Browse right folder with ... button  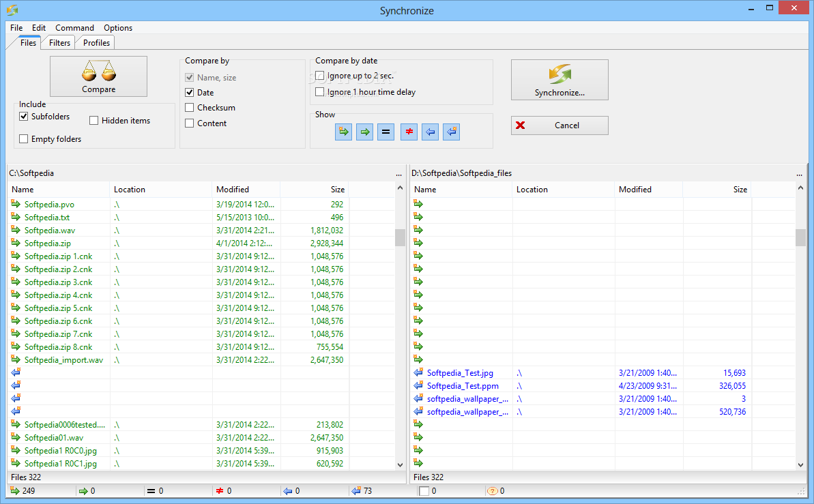(800, 174)
